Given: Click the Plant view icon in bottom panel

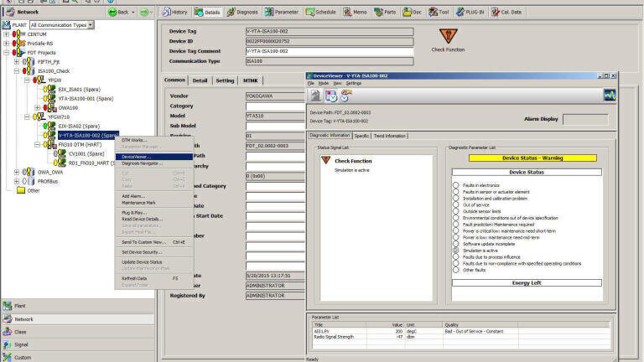Looking at the screenshot, I should [7, 306].
